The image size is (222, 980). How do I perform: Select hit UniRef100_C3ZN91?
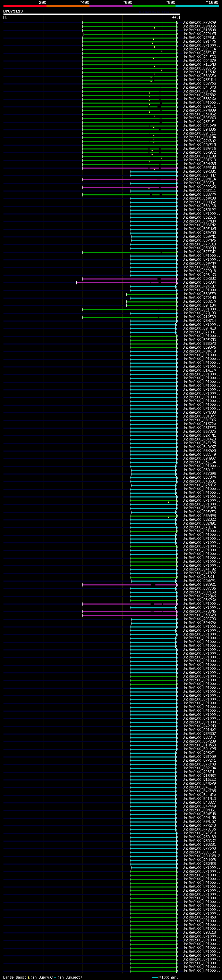pyautogui.click(x=199, y=524)
